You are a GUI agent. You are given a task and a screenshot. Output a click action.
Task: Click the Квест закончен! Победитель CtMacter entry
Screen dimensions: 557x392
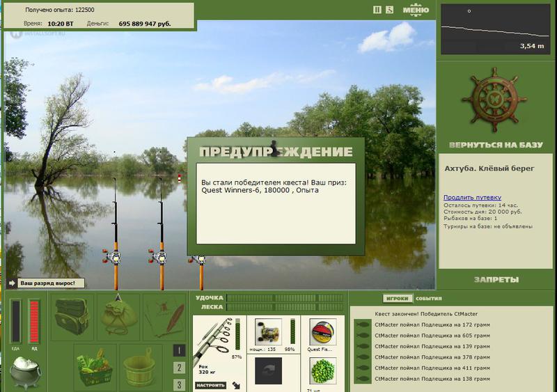tap(426, 314)
